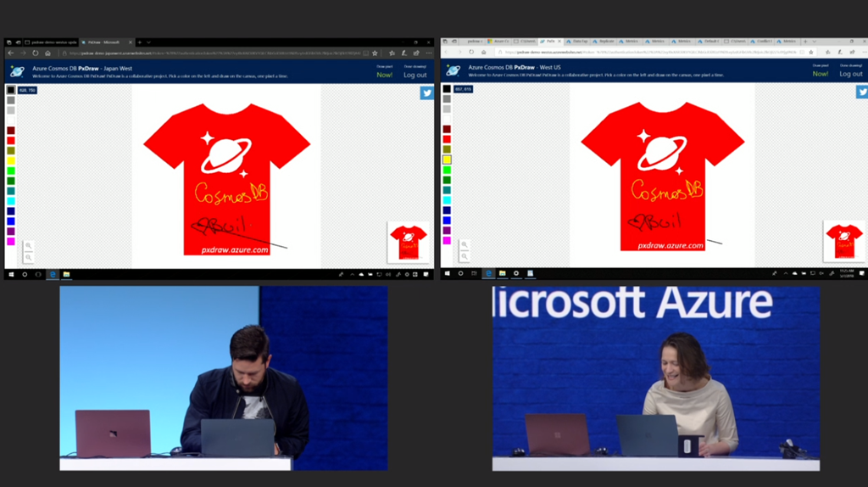Open favorites hub in Japan West browser
This screenshot has height=487, width=868.
(x=392, y=53)
